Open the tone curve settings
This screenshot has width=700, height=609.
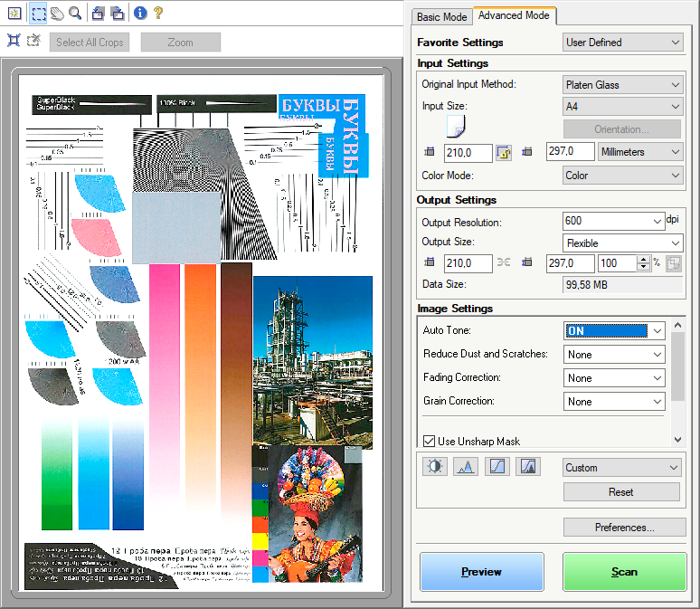497,467
